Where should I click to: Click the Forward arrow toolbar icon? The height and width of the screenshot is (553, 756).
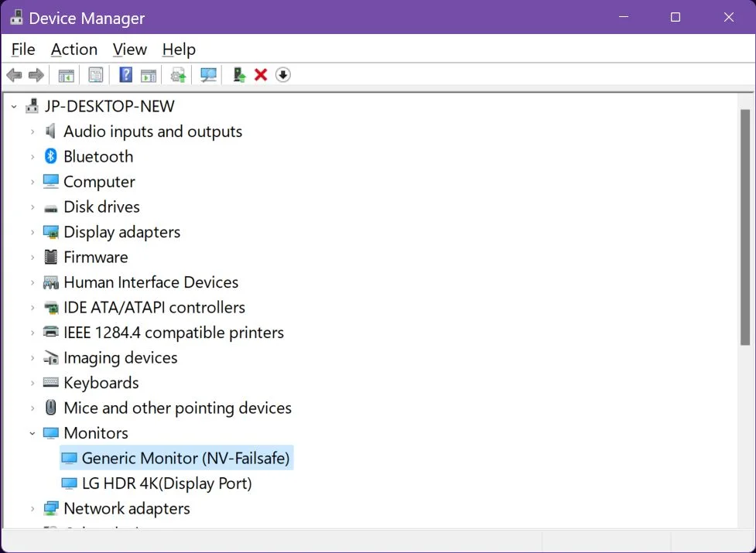coord(36,75)
